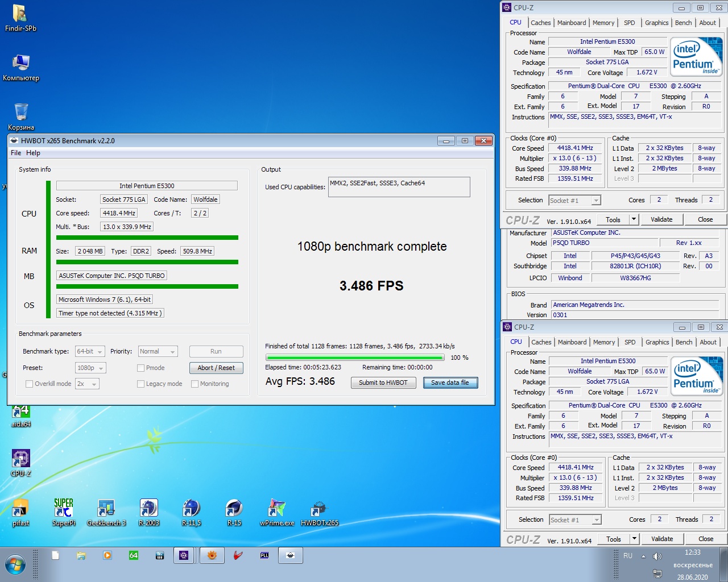
Task: Click the red bird taskbar icon
Action: pos(238,555)
